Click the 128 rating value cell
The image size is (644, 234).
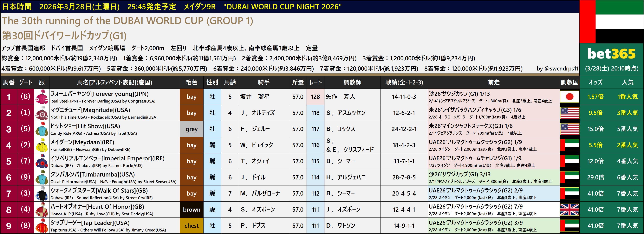click(315, 97)
